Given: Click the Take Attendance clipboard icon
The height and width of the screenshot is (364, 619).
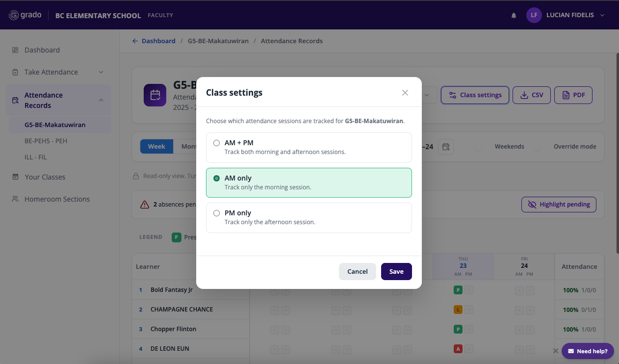Looking at the screenshot, I should click(x=15, y=72).
